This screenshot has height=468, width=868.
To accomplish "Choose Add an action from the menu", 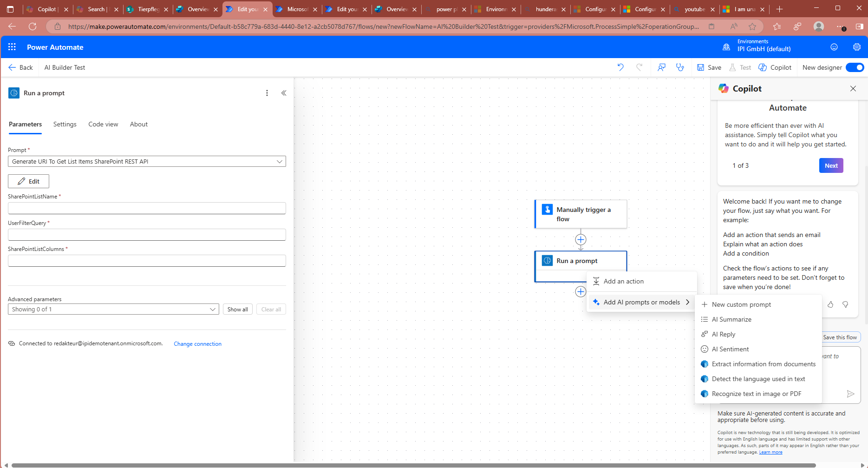I will (642, 281).
